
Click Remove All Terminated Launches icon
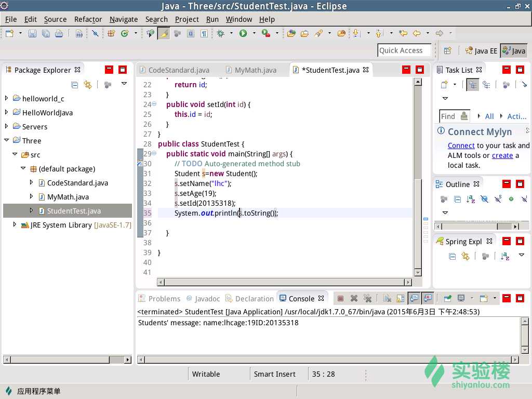pyautogui.click(x=367, y=298)
